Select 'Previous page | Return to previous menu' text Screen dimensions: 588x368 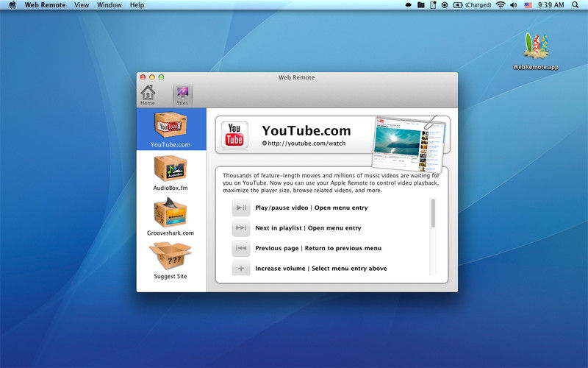[x=318, y=248]
